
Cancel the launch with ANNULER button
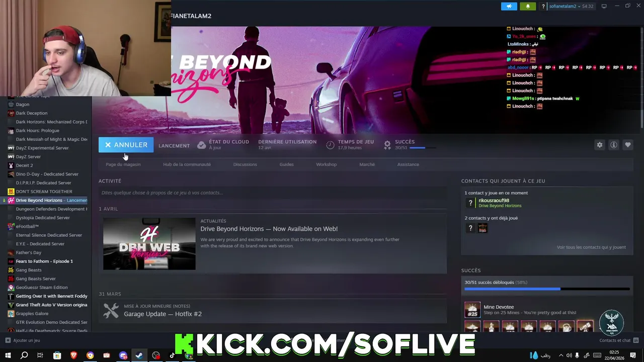(x=126, y=145)
